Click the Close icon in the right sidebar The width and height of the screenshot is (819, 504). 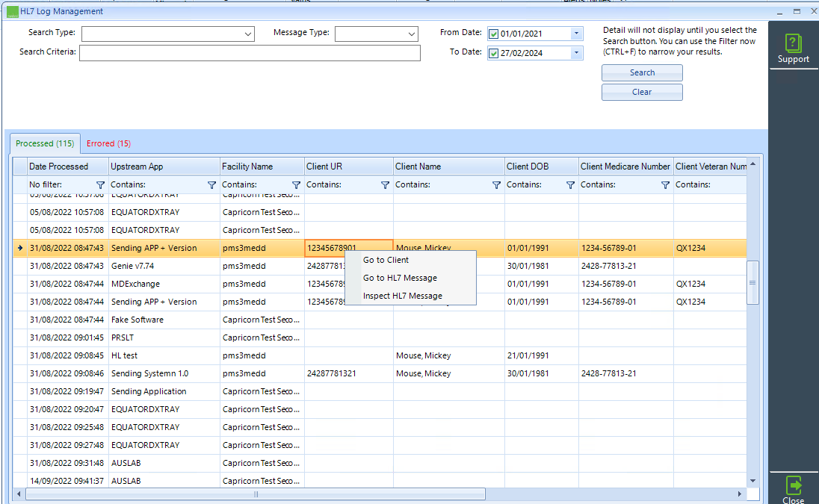pyautogui.click(x=793, y=485)
